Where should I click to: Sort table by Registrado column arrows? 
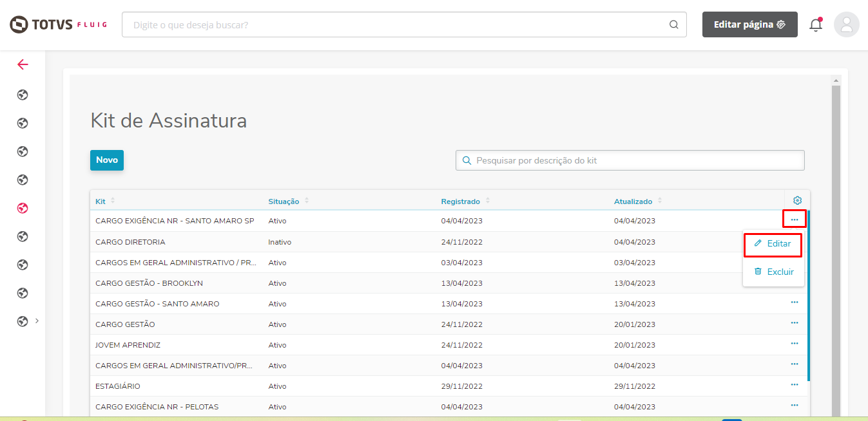pyautogui.click(x=488, y=201)
